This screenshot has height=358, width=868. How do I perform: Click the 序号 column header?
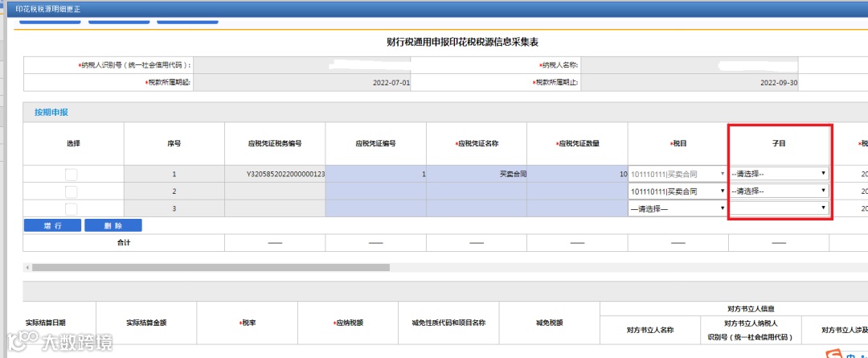pyautogui.click(x=174, y=143)
